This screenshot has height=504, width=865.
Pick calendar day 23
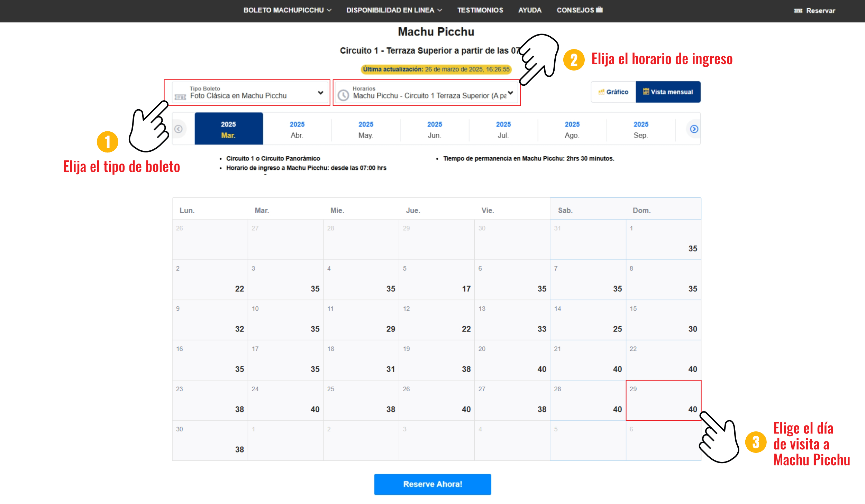point(210,400)
